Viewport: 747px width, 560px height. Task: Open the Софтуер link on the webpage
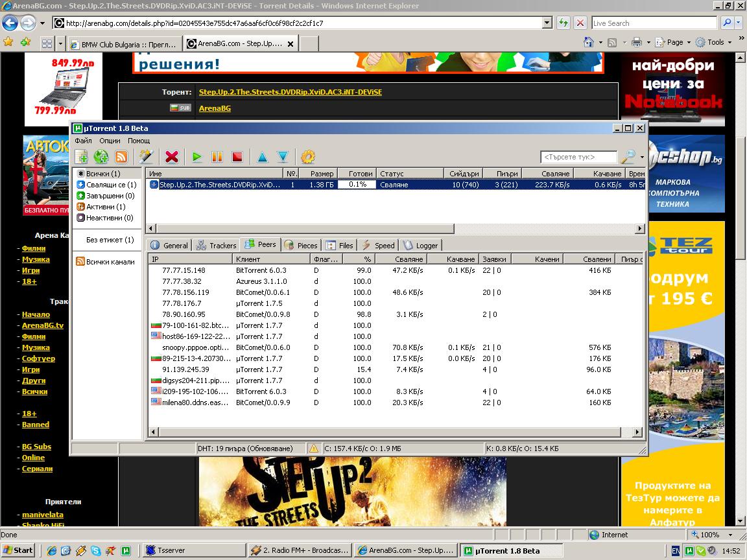(38, 358)
